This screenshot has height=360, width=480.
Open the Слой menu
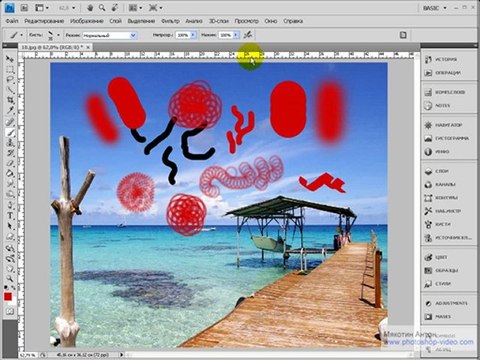tap(115, 21)
